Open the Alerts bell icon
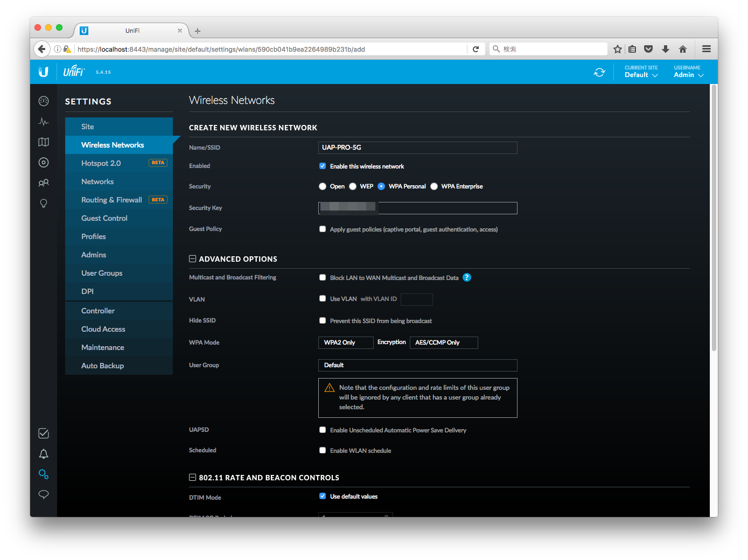The image size is (748, 560). (x=44, y=454)
